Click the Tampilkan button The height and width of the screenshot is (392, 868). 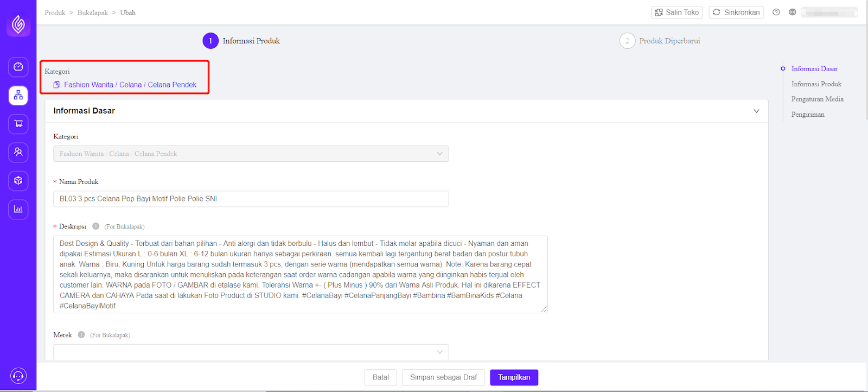[514, 377]
